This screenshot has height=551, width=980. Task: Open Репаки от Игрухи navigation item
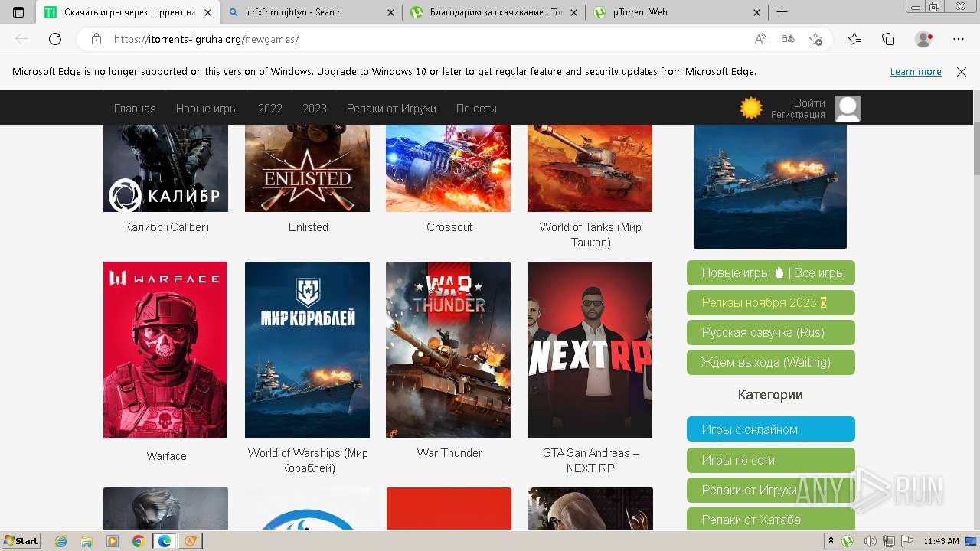point(391,109)
